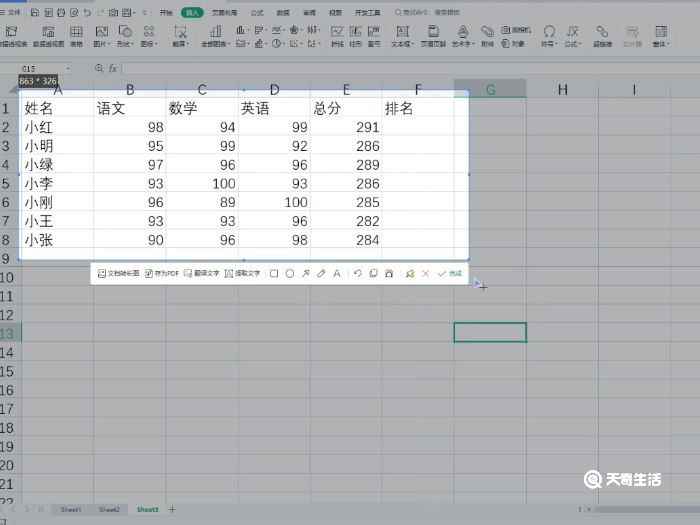Insert a column chart from ribbon

pos(241,30)
